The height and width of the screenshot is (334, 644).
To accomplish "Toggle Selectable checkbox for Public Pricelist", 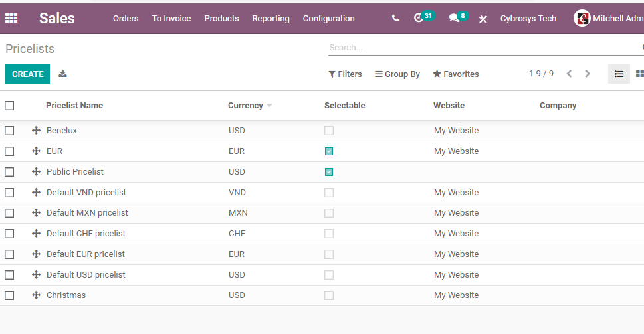I will pyautogui.click(x=329, y=172).
